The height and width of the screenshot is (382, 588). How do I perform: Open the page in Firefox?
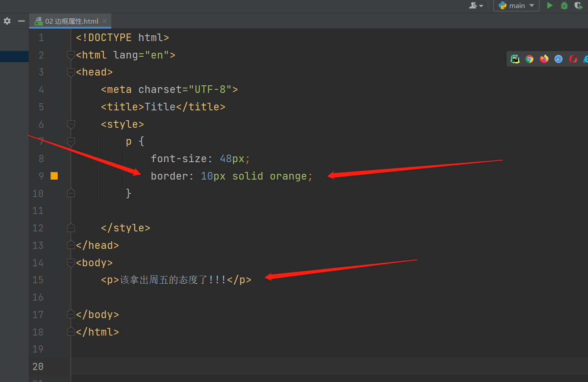(544, 59)
